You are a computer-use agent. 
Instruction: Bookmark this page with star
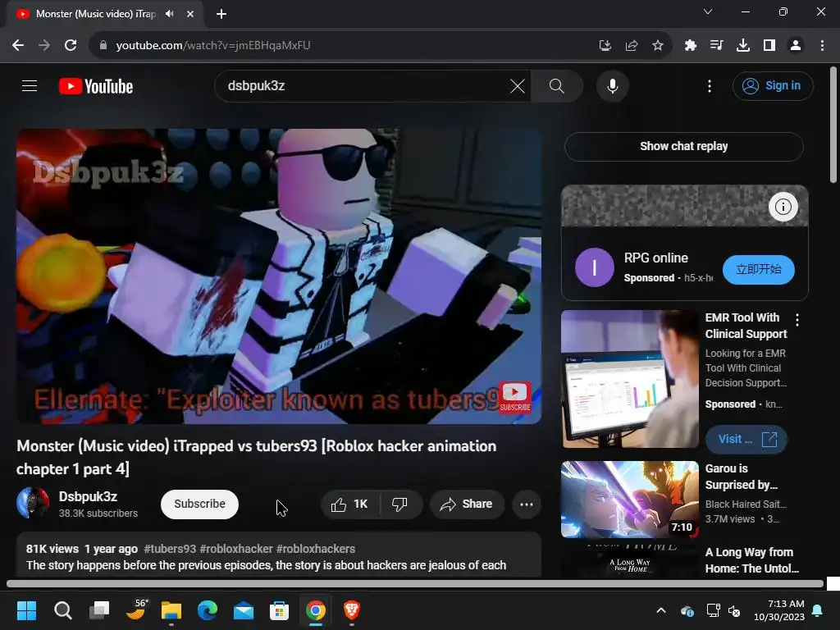[658, 46]
